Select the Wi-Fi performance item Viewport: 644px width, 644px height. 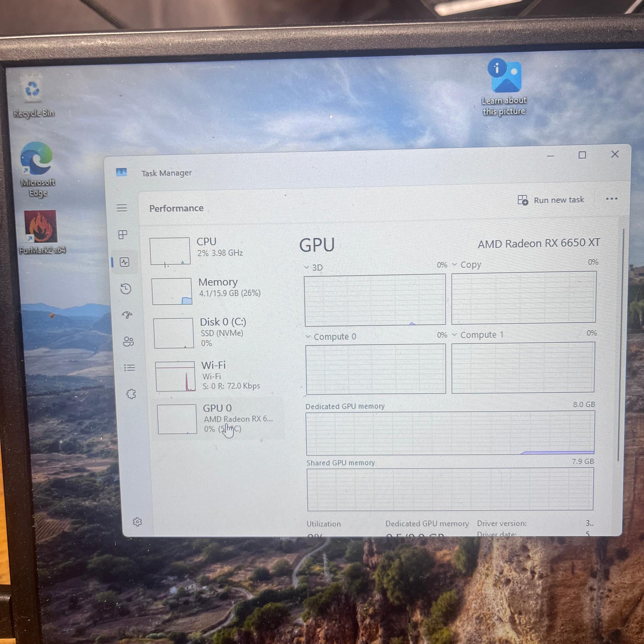[218, 376]
